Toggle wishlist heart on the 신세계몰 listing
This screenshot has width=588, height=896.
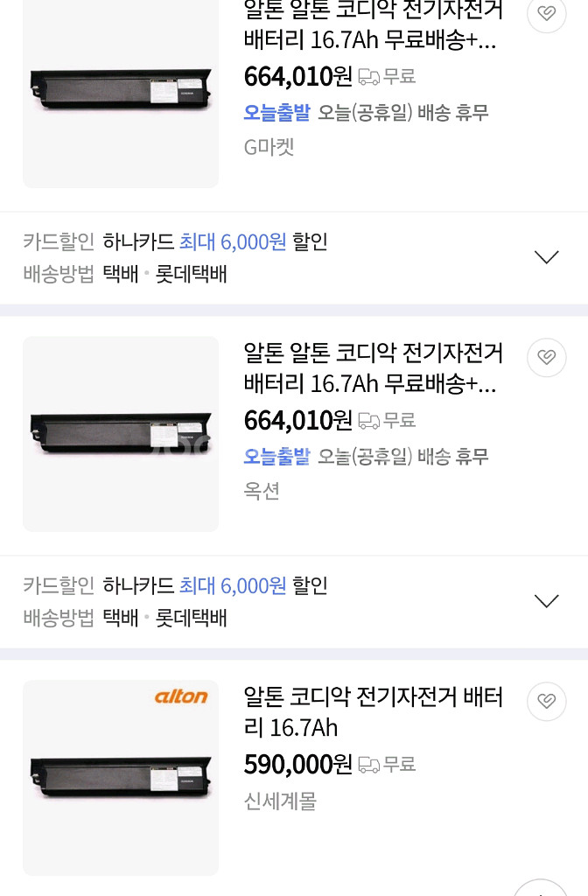[547, 701]
